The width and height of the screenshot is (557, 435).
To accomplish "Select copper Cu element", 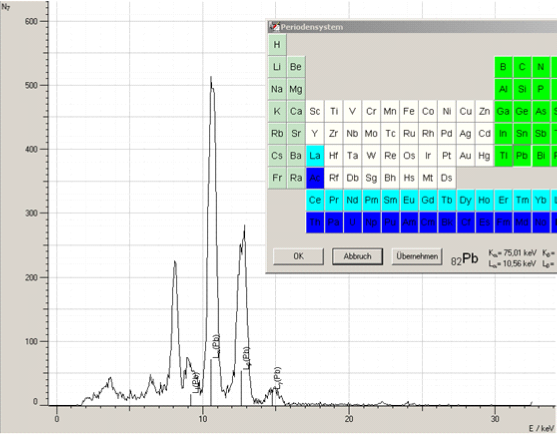I will (465, 112).
